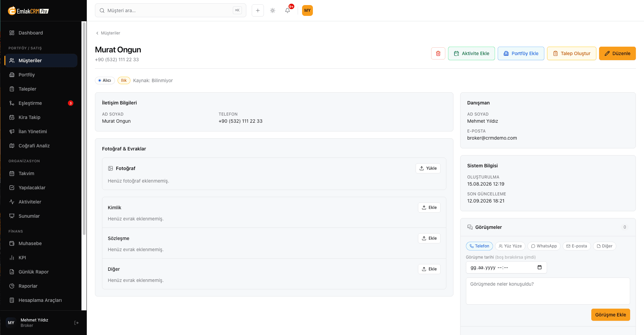Image resolution: width=644 pixels, height=335 pixels.
Task: Open Talepler in sidebar
Action: click(41, 89)
